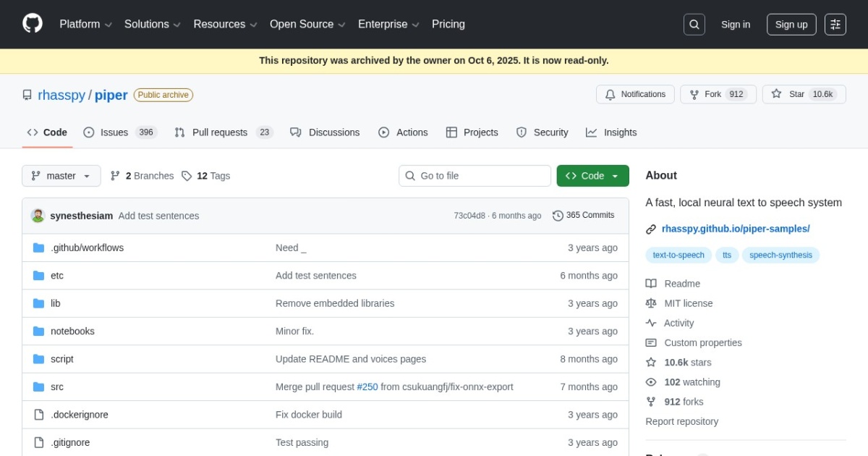Click the Sign up button
868x456 pixels.
tap(791, 25)
